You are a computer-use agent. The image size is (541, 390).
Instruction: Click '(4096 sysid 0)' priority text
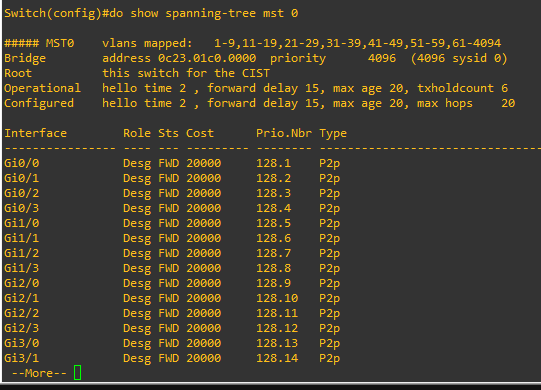click(459, 58)
